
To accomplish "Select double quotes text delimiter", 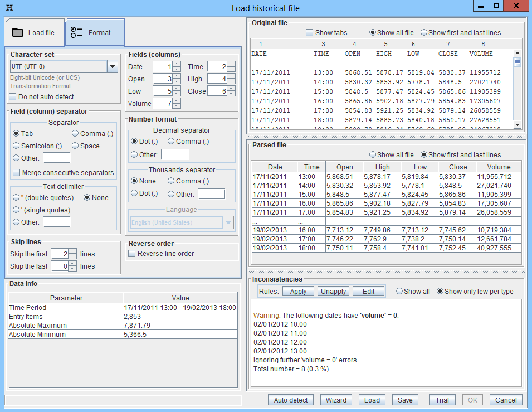I will pos(16,198).
